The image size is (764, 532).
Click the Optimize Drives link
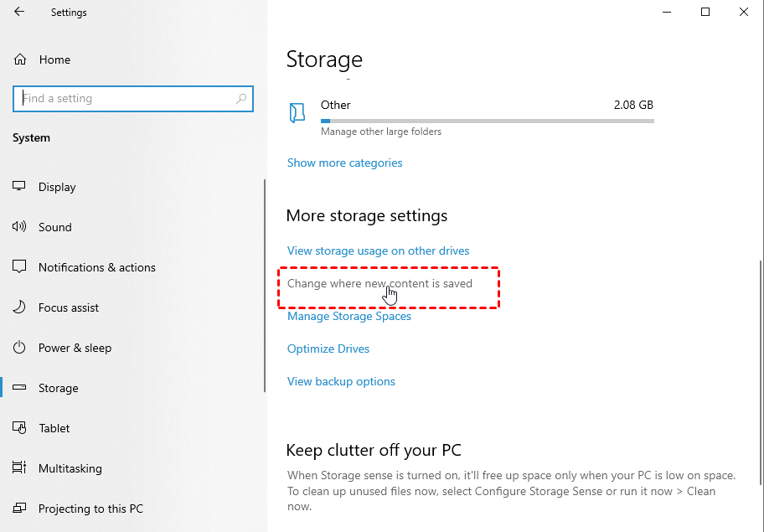(x=328, y=349)
